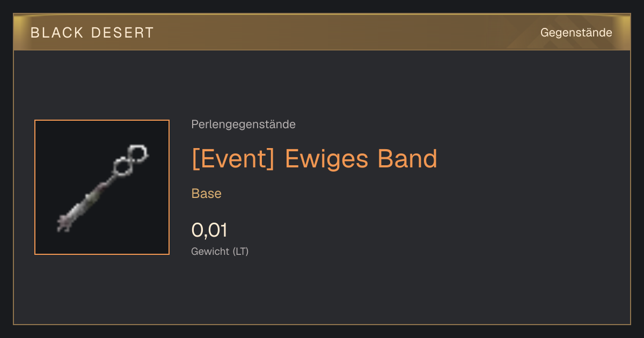
Task: Click the 0,01 weight value
Action: pyautogui.click(x=209, y=230)
